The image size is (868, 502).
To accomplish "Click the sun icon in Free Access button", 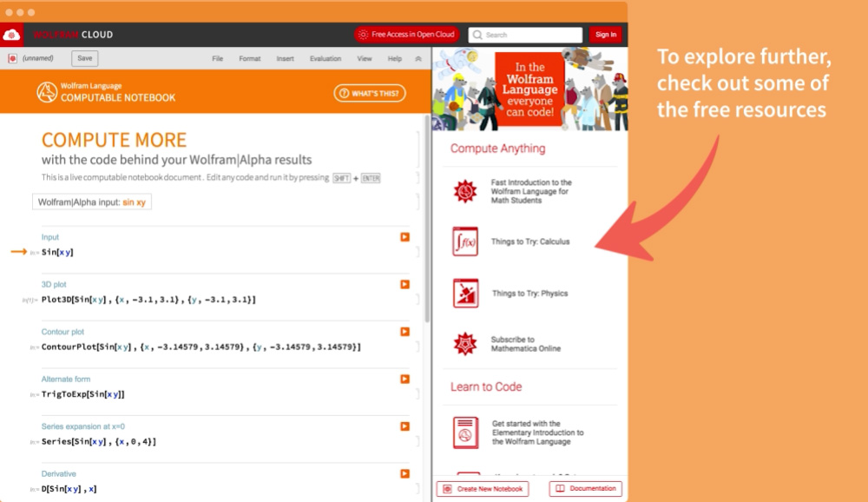I will (363, 35).
